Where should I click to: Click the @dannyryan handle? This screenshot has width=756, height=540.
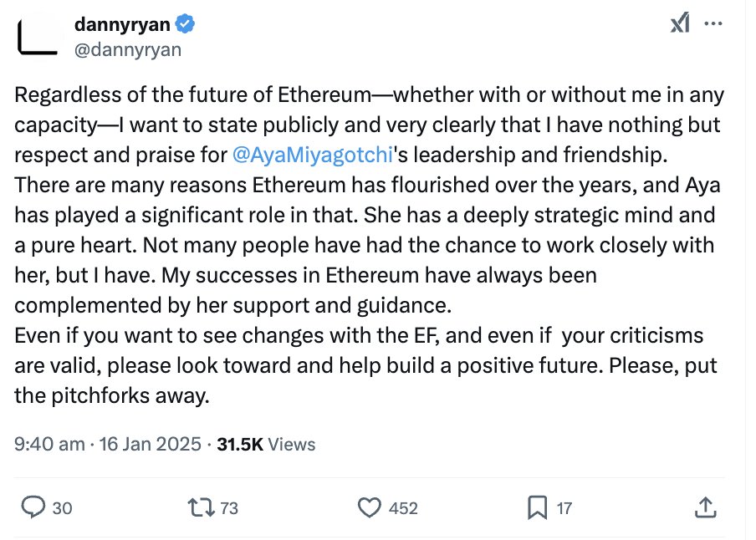(128, 49)
